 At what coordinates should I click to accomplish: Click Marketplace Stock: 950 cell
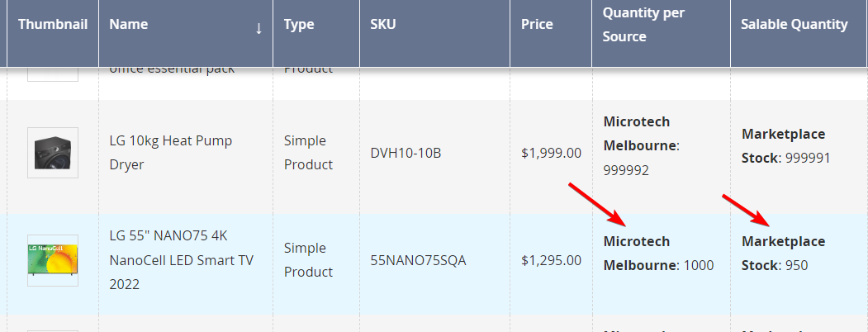[x=783, y=254]
